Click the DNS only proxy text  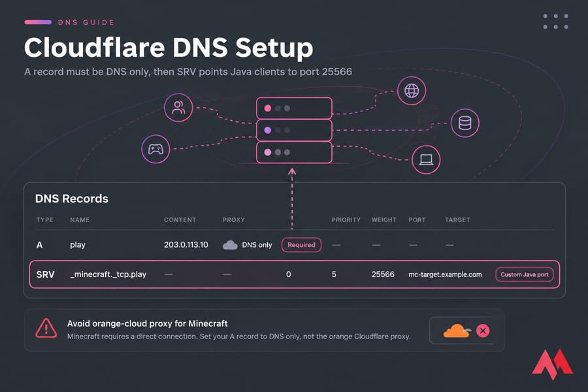click(x=257, y=245)
